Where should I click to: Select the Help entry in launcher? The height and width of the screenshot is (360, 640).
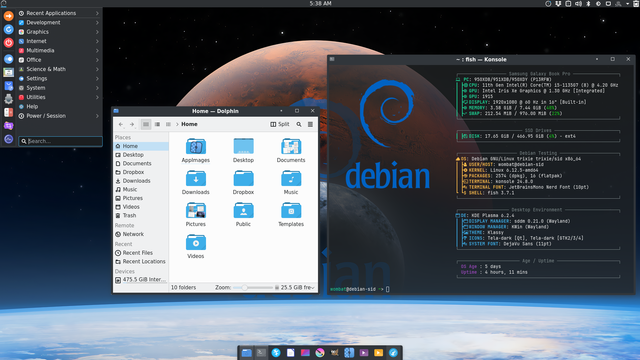click(59, 107)
